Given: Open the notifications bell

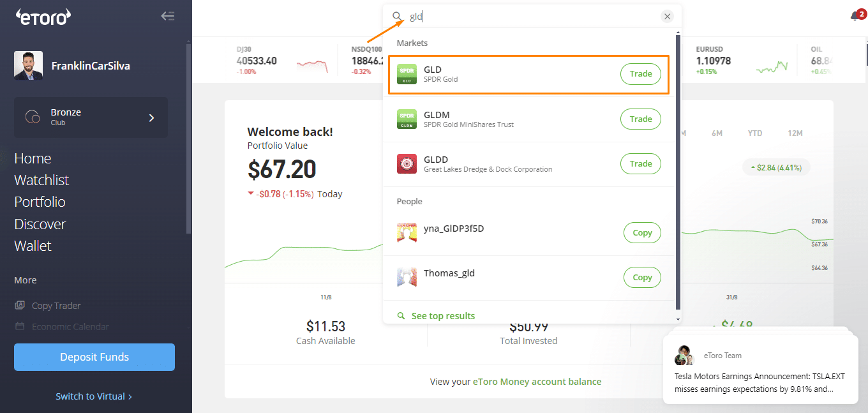Looking at the screenshot, I should (x=855, y=17).
